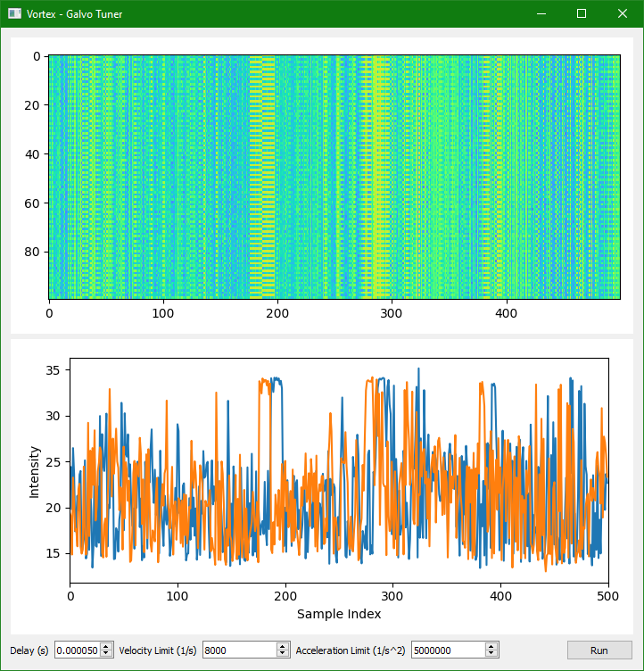The height and width of the screenshot is (671, 644).
Task: Maximize the Galvo Tuner window
Action: click(x=582, y=13)
